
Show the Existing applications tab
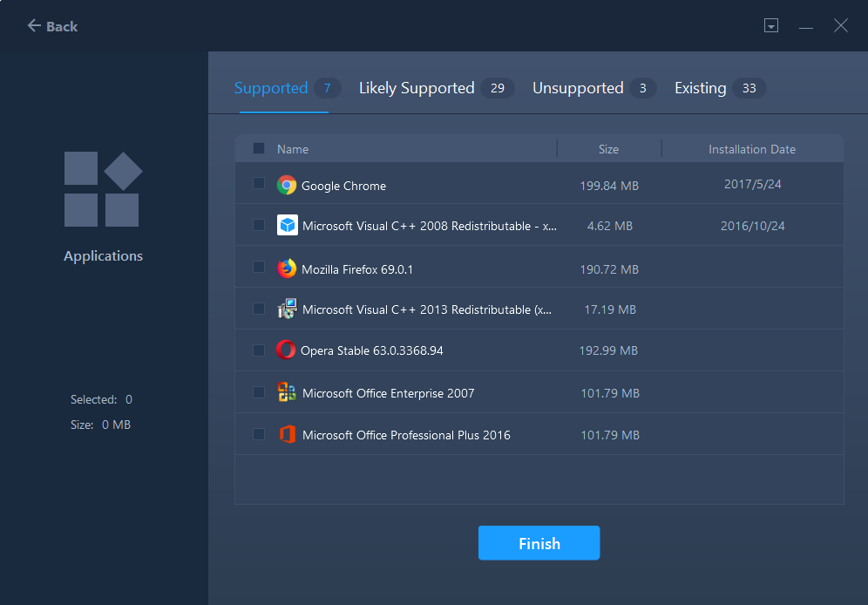tap(700, 88)
